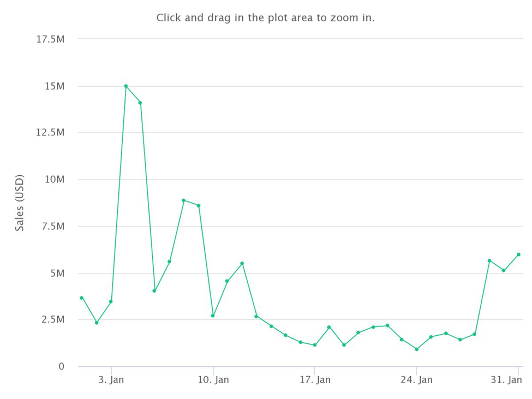Click the second-highest point just after the peak
This screenshot has height=399, width=532.
140,103
